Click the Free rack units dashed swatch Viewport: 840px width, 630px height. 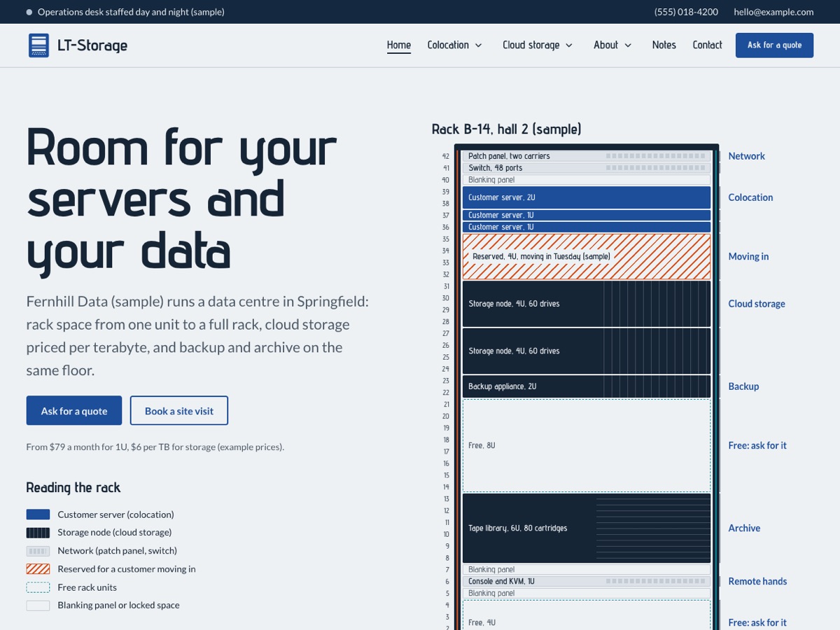tap(38, 587)
